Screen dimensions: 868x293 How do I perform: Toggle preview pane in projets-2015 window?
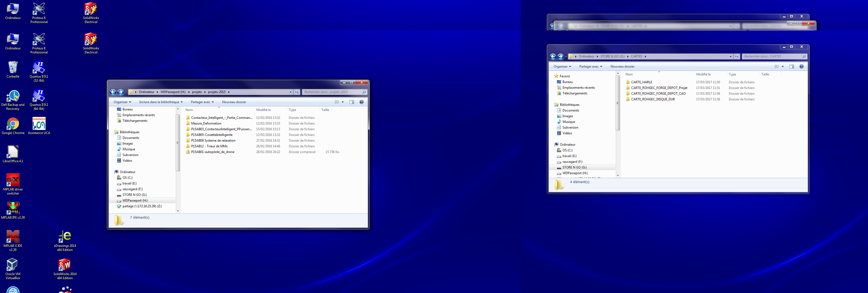[x=352, y=102]
